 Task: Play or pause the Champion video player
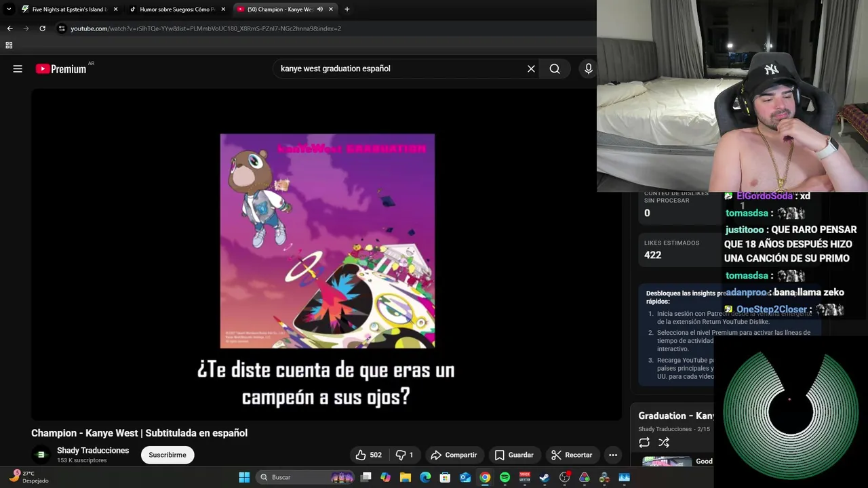327,254
